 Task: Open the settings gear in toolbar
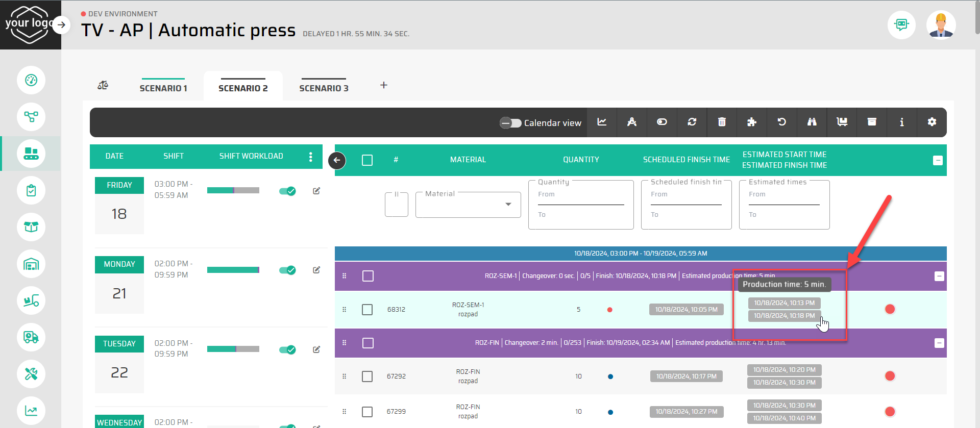point(932,122)
